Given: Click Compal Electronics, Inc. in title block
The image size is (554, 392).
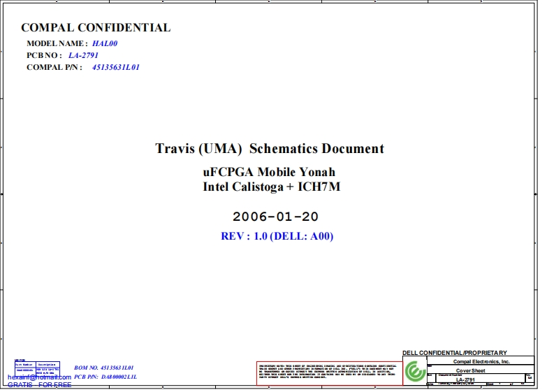Looking at the screenshot, I should 481,361.
